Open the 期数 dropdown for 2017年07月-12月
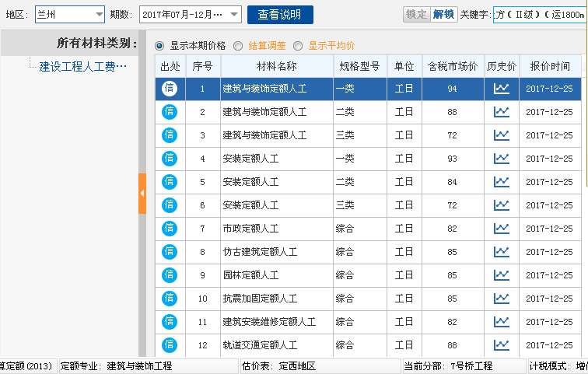The width and height of the screenshot is (588, 374). pos(191,15)
